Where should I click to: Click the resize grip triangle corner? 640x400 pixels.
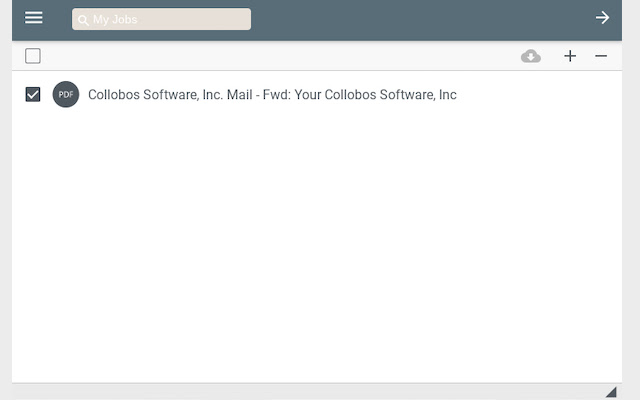611,392
